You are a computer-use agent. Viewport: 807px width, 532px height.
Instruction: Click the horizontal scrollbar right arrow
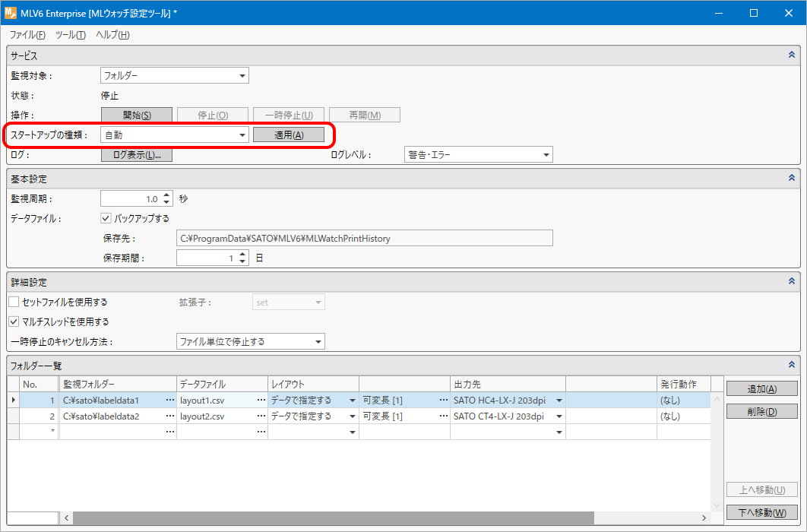(704, 518)
